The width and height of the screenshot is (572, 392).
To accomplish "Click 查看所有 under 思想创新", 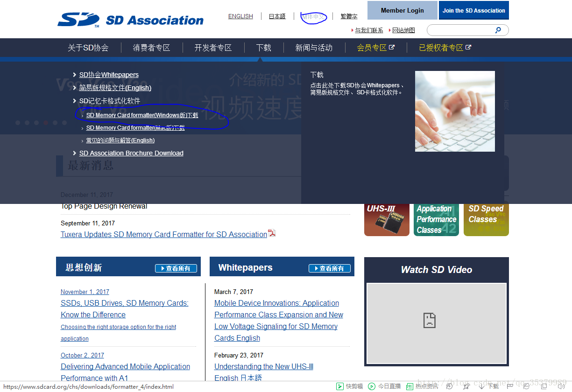I will [x=176, y=268].
